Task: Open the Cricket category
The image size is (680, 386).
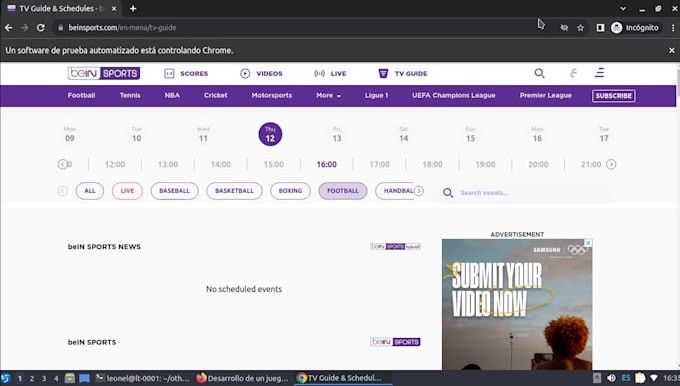Action: [x=216, y=95]
